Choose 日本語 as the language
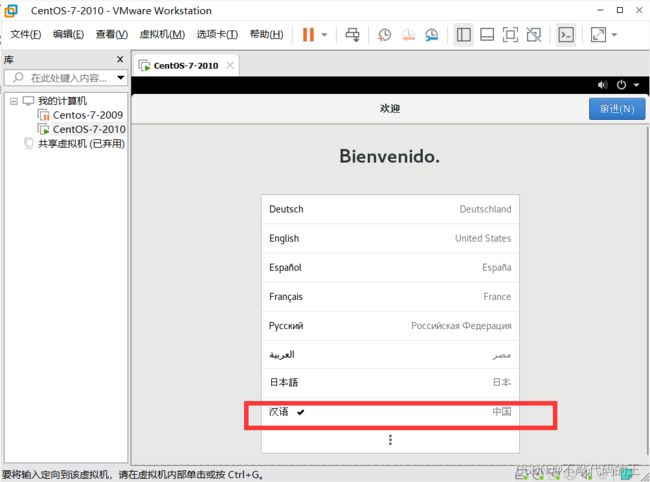The width and height of the screenshot is (650, 482). (x=390, y=383)
